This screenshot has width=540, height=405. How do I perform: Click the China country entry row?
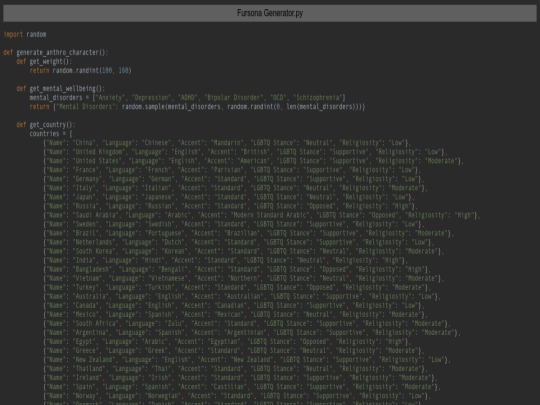[x=227, y=143]
